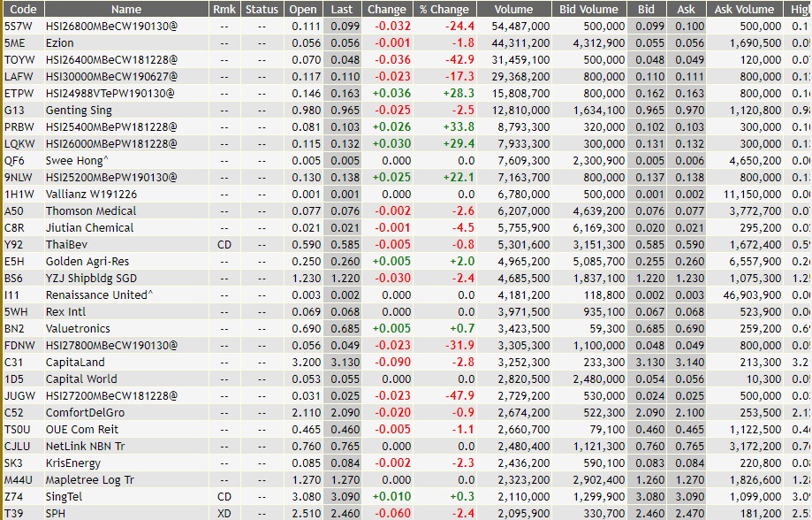Image resolution: width=812 pixels, height=520 pixels.
Task: Sort the table by the Name column
Action: coord(125,9)
